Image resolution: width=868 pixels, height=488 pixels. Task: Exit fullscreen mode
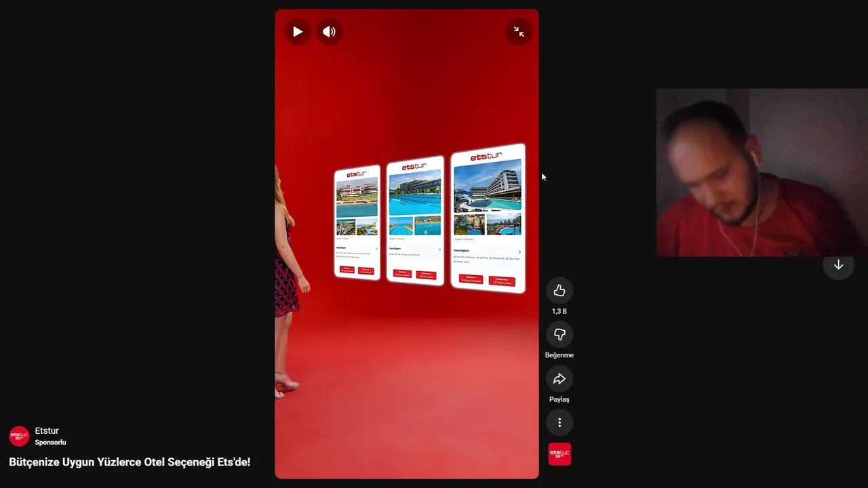pos(519,32)
